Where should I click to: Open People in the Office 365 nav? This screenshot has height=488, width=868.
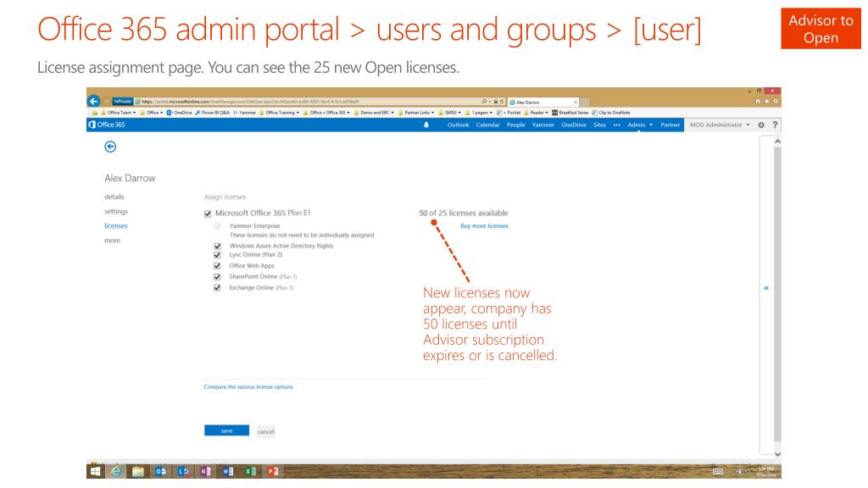tap(516, 125)
